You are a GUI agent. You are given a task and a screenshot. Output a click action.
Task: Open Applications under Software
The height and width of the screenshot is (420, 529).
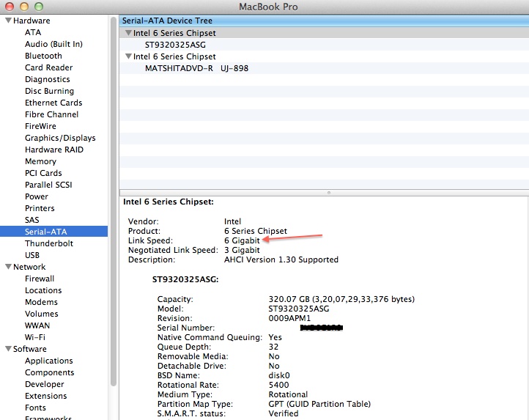pos(49,361)
